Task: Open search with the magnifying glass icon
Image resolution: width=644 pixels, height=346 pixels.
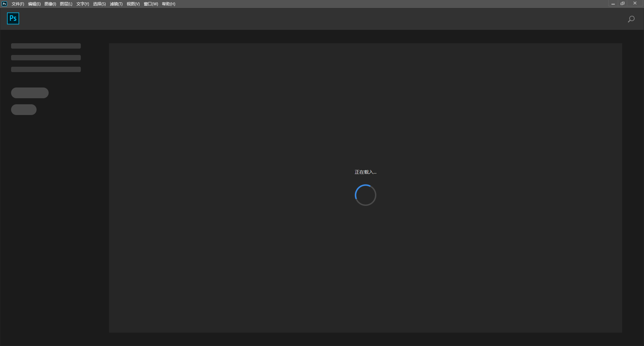Action: (631, 19)
